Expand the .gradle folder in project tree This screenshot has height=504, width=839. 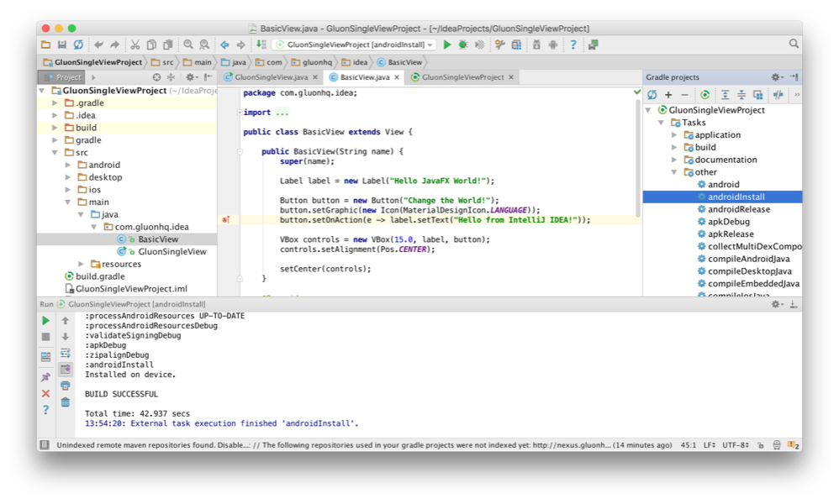55,103
